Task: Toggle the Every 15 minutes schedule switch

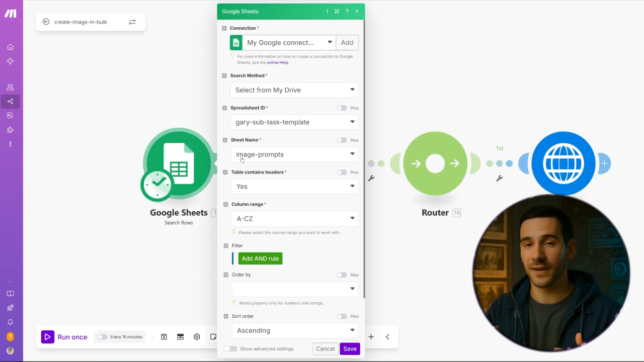Action: (102, 337)
